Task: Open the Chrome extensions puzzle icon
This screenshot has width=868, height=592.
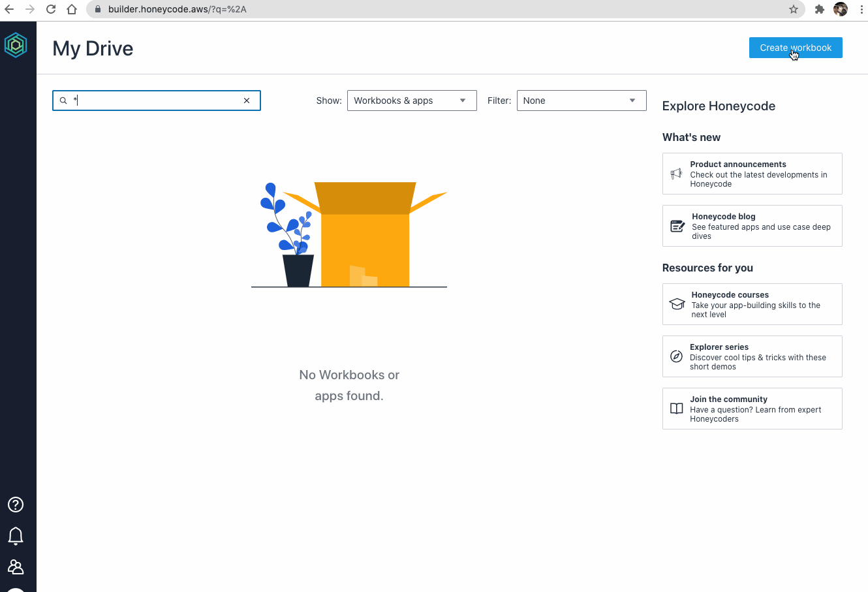Action: 820,9
